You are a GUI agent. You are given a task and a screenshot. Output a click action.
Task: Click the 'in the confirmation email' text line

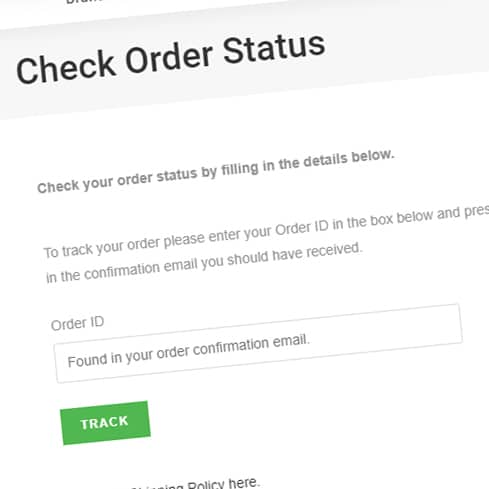(x=204, y=262)
